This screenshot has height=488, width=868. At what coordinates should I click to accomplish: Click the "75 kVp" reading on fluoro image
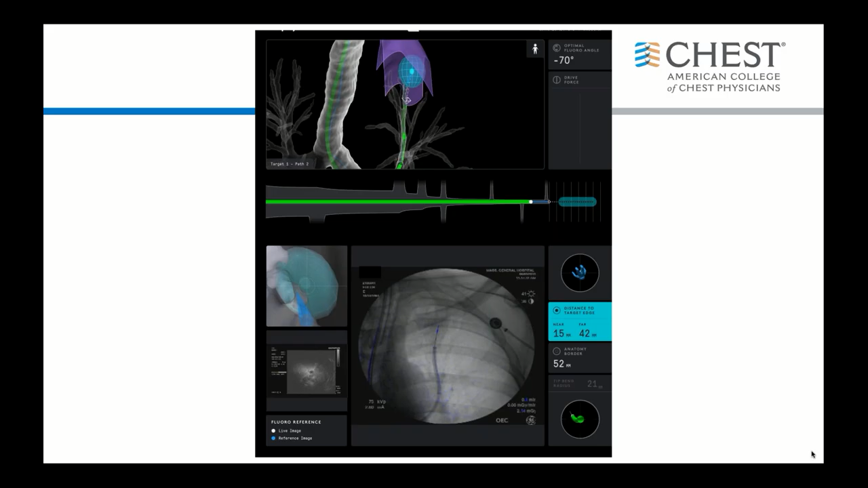(376, 402)
